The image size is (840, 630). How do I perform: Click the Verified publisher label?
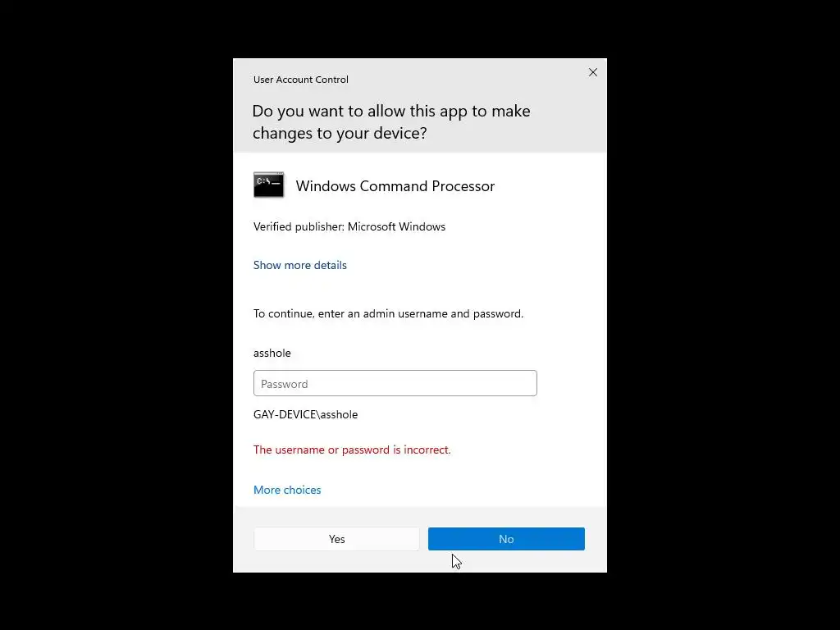[299, 226]
